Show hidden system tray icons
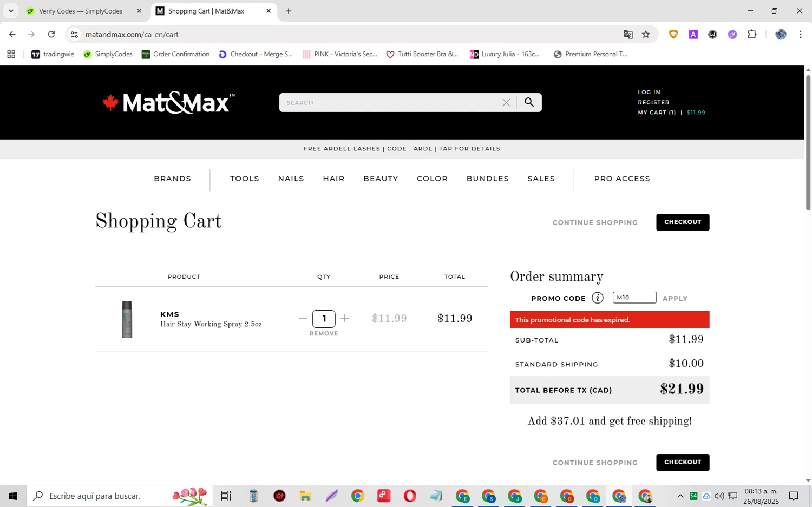This screenshot has width=812, height=507. [x=680, y=496]
